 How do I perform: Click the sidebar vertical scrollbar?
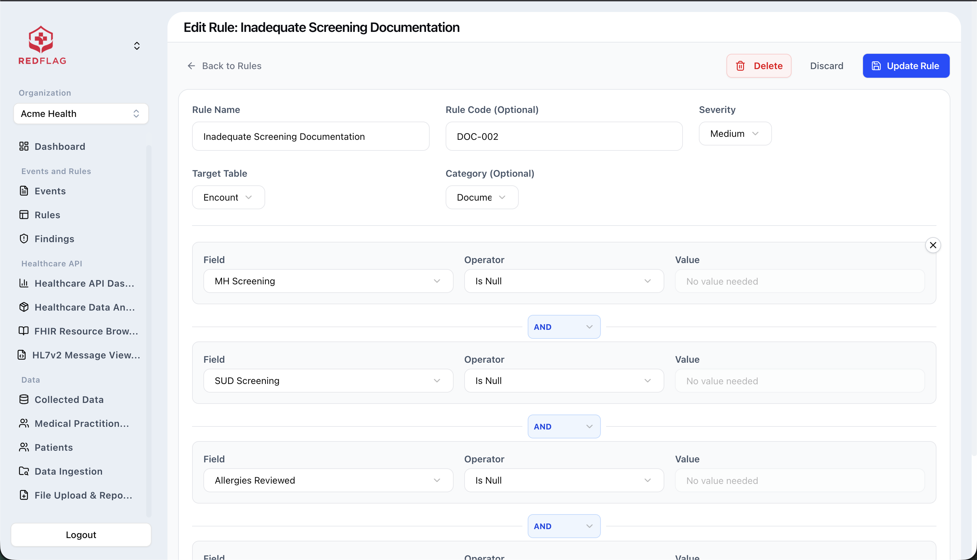[x=149, y=331]
